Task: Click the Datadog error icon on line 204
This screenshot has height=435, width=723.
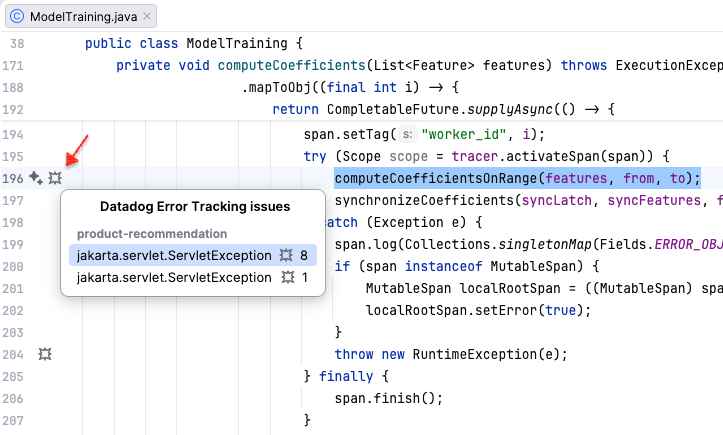Action: (44, 354)
